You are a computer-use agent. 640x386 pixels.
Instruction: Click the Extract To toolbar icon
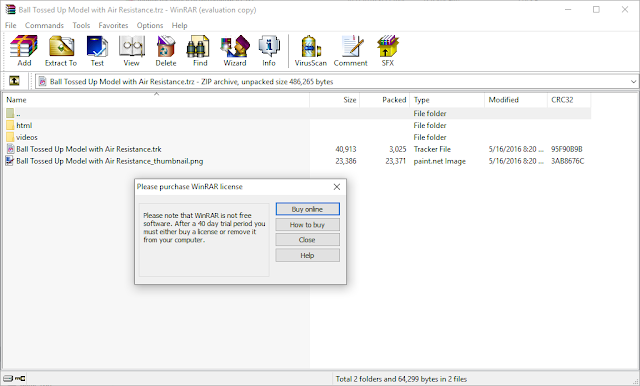61,51
